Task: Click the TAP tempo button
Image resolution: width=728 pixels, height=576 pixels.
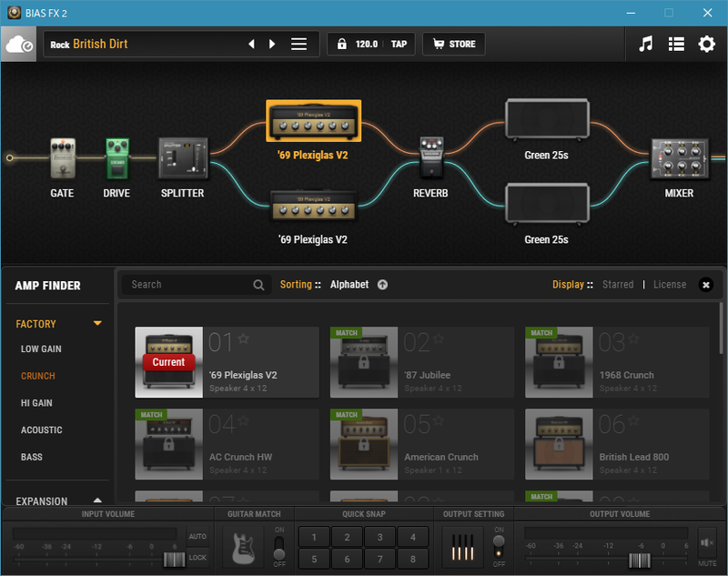Action: pyautogui.click(x=399, y=44)
